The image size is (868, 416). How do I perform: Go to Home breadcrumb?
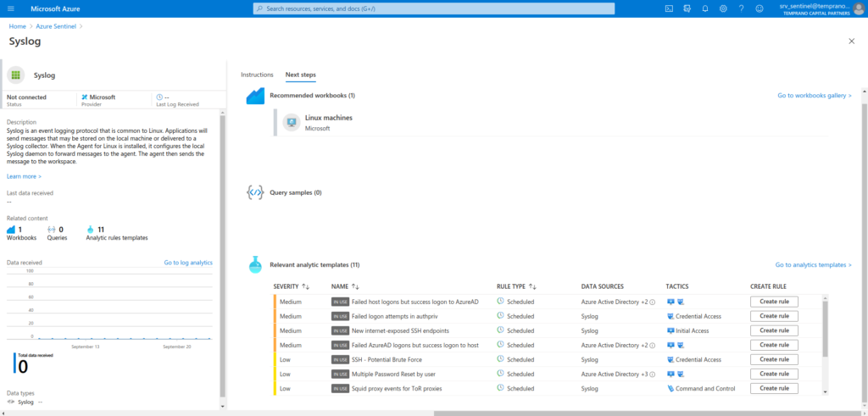pyautogui.click(x=17, y=26)
